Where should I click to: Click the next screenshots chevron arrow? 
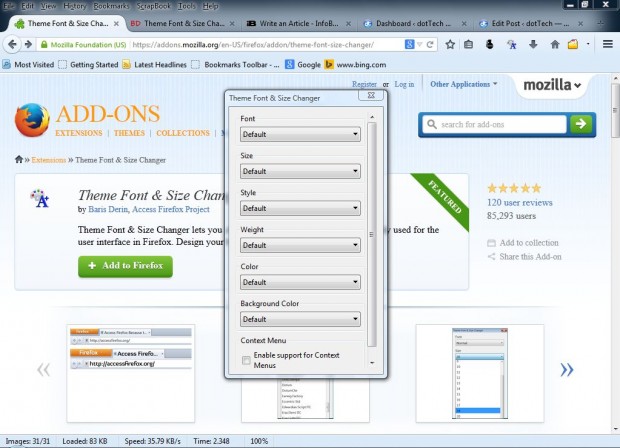(x=566, y=370)
